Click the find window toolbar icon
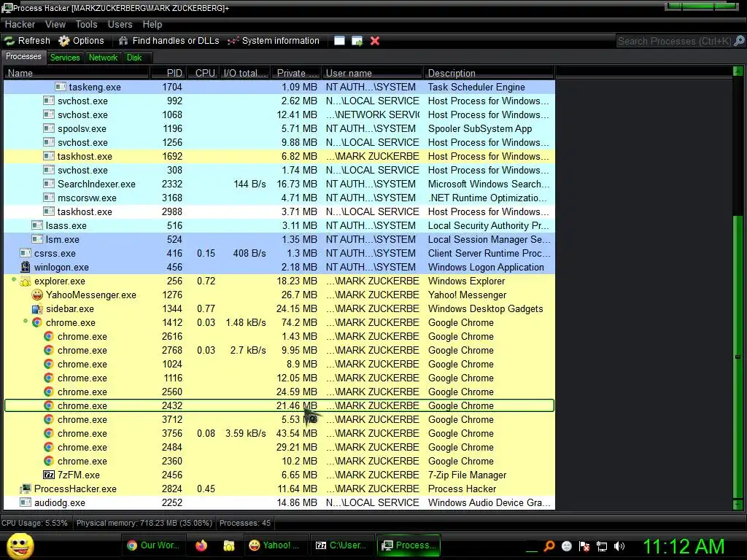Image resolution: width=747 pixels, height=560 pixels. (x=339, y=41)
